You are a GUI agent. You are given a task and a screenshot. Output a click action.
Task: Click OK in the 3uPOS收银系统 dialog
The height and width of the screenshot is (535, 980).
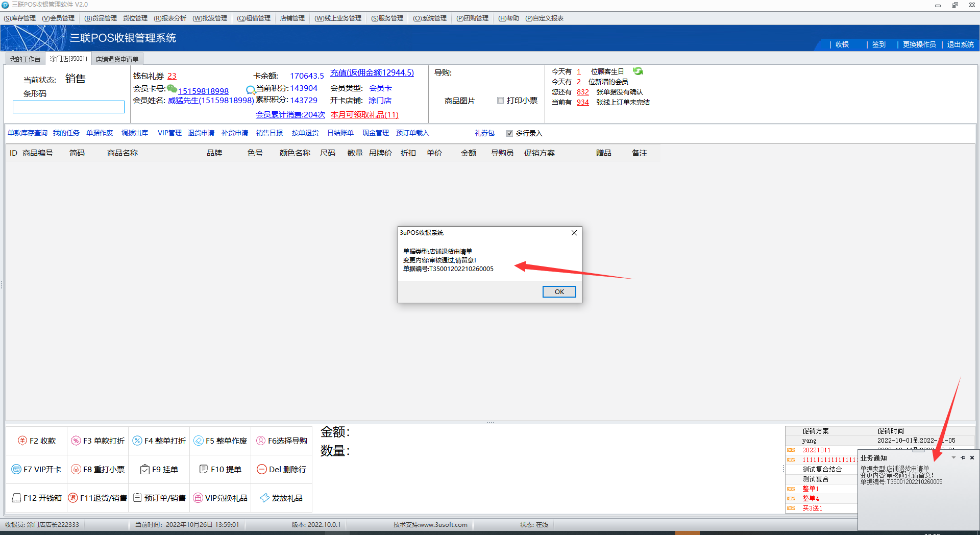[x=559, y=291]
